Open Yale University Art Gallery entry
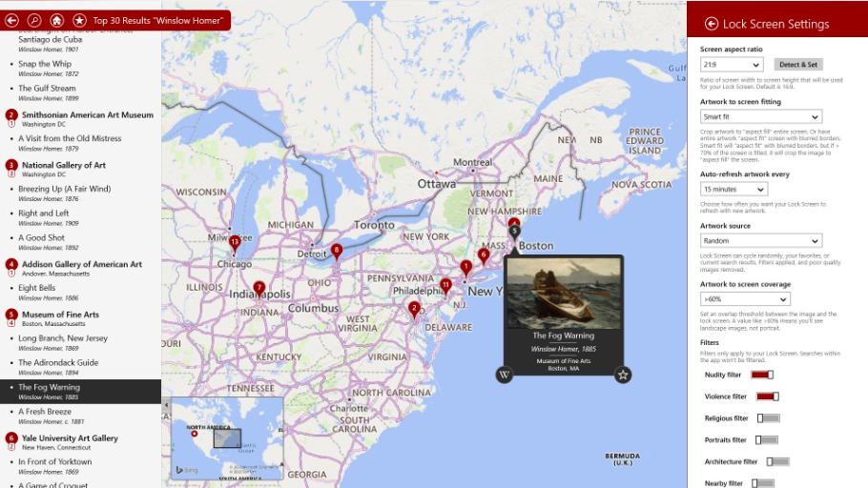The width and height of the screenshot is (868, 488). [x=70, y=438]
